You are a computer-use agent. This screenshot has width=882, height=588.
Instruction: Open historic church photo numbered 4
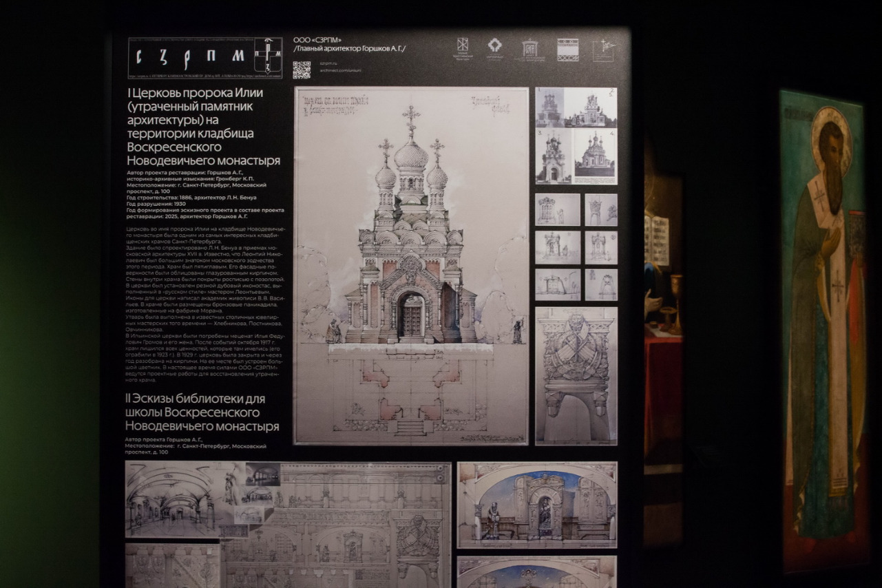595,156
